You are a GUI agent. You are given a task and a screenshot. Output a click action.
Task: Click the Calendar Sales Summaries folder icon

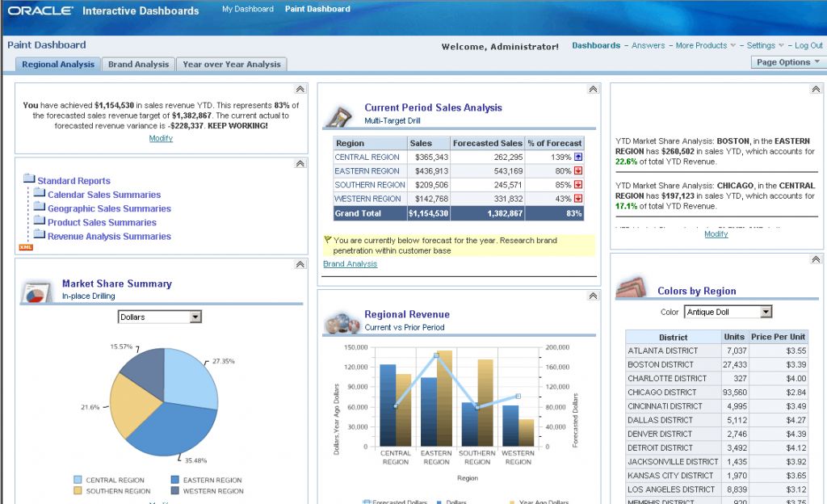pyautogui.click(x=40, y=192)
